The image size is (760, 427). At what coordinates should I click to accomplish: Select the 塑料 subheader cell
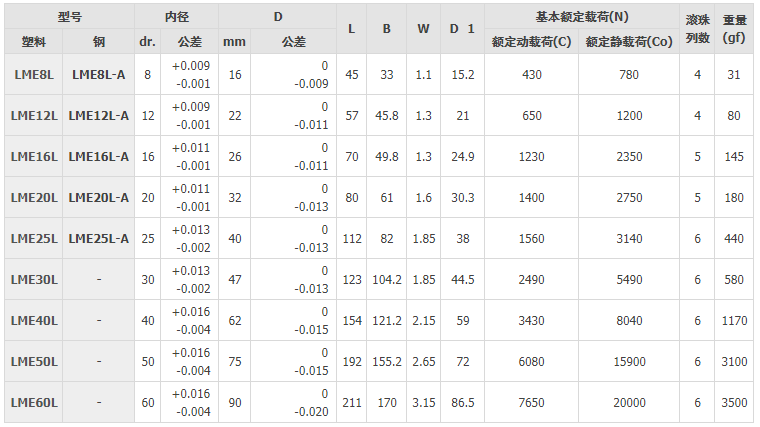pos(34,42)
